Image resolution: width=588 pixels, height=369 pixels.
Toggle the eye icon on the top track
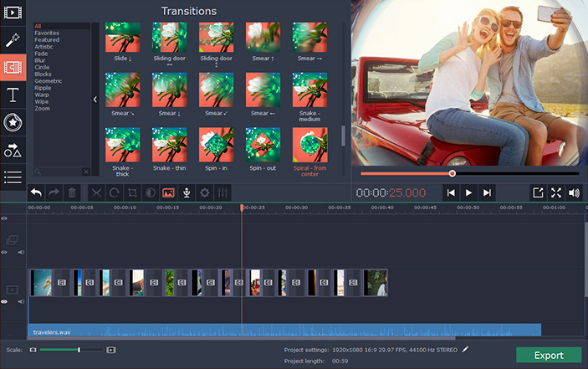point(5,218)
